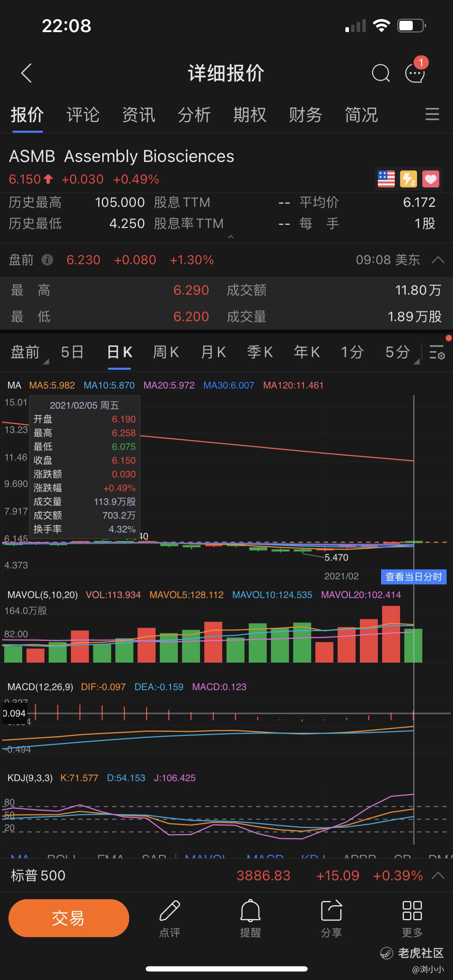The width and height of the screenshot is (453, 980).
Task: Tap the 提醒 bell icon
Action: pyautogui.click(x=250, y=918)
